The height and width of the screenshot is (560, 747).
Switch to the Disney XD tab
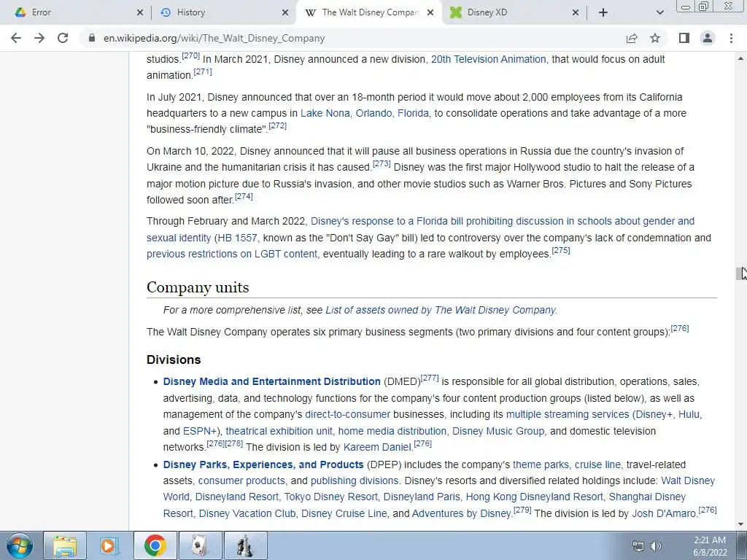[x=514, y=12]
